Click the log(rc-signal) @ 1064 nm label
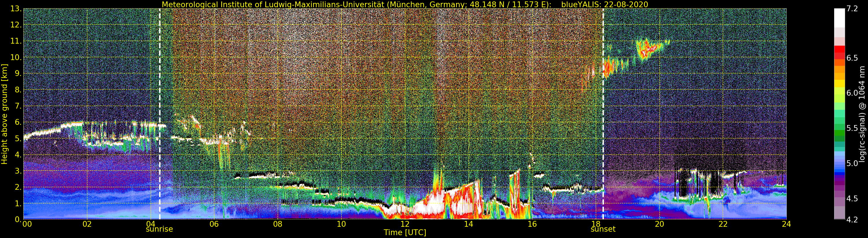Screen dimensions: 868x238 [862, 114]
